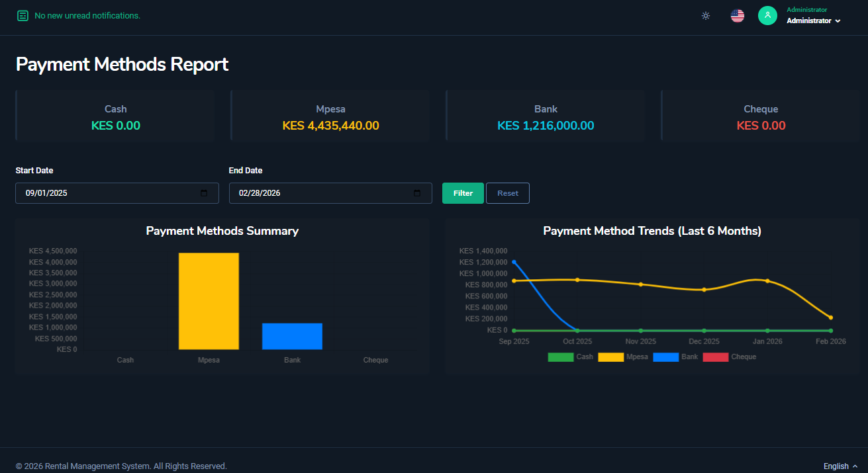Click the KES 4,500,000 y-axis label
Screen dimensions: 868x473
coord(53,251)
